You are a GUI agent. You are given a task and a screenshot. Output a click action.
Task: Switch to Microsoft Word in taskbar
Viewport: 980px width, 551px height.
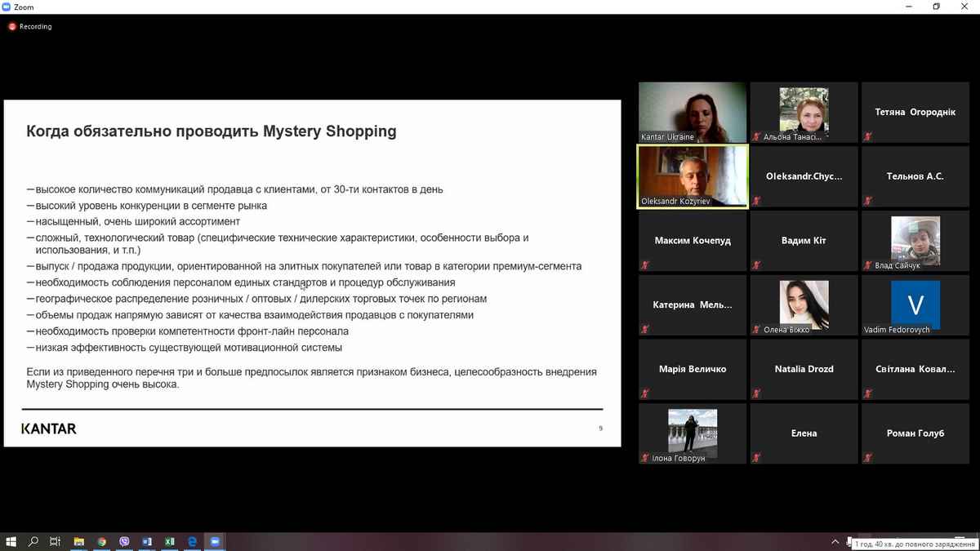click(147, 541)
